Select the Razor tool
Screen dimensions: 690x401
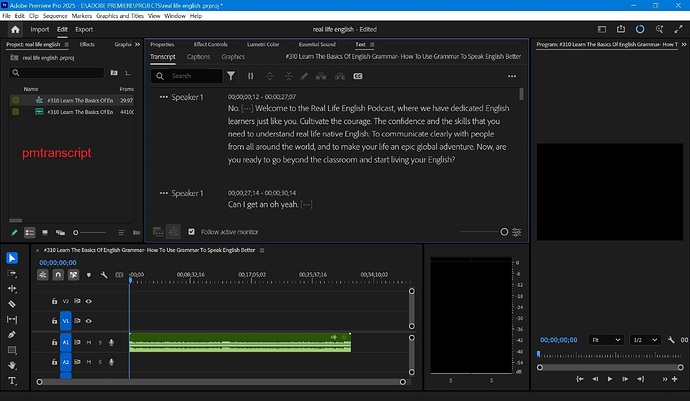pos(12,304)
